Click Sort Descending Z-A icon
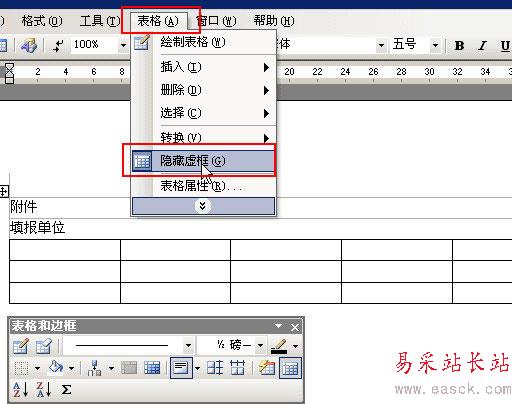The height and width of the screenshot is (404, 512). click(44, 390)
